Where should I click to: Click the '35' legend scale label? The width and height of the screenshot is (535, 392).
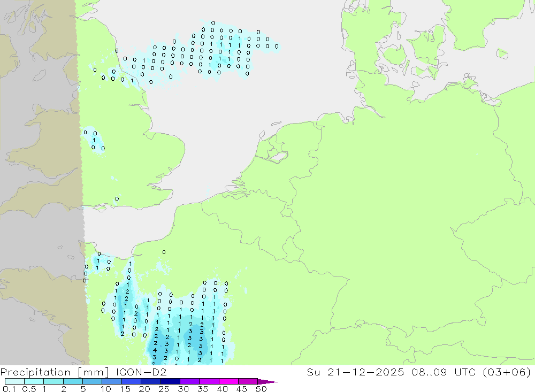(203, 389)
